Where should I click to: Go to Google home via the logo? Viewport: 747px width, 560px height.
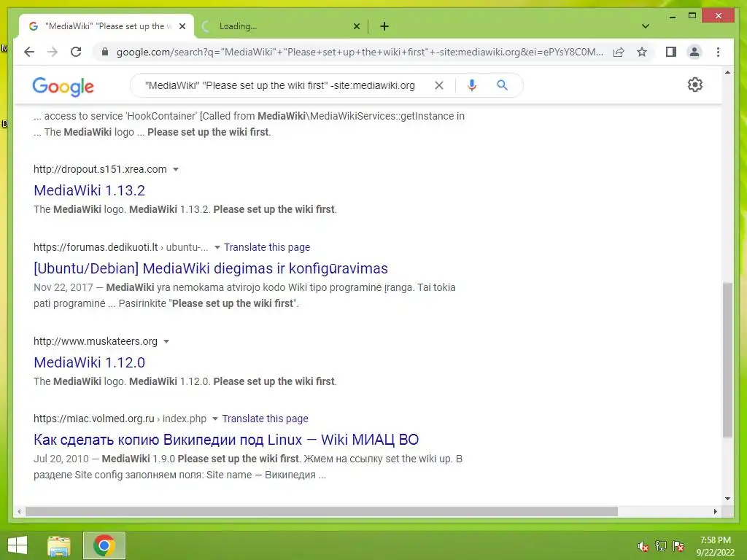[63, 86]
